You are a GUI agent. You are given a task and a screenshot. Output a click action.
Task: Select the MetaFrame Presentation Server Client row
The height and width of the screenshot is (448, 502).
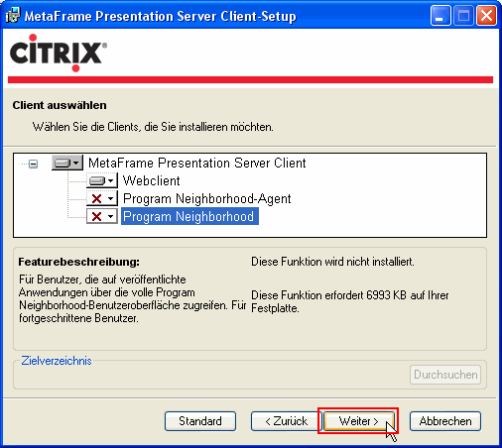click(x=197, y=163)
